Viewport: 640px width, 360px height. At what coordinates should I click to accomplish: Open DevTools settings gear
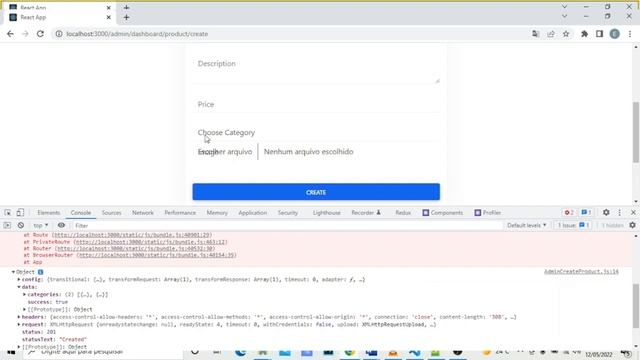point(606,213)
